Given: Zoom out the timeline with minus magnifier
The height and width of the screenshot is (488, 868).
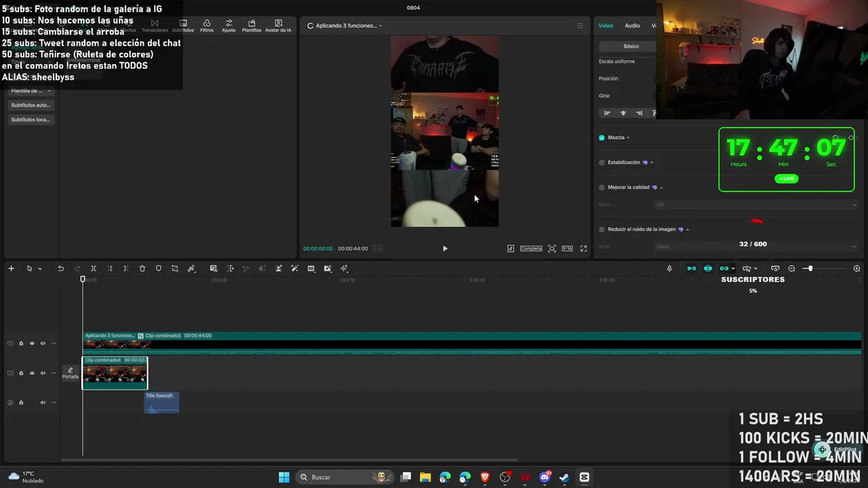Looking at the screenshot, I should tap(791, 268).
